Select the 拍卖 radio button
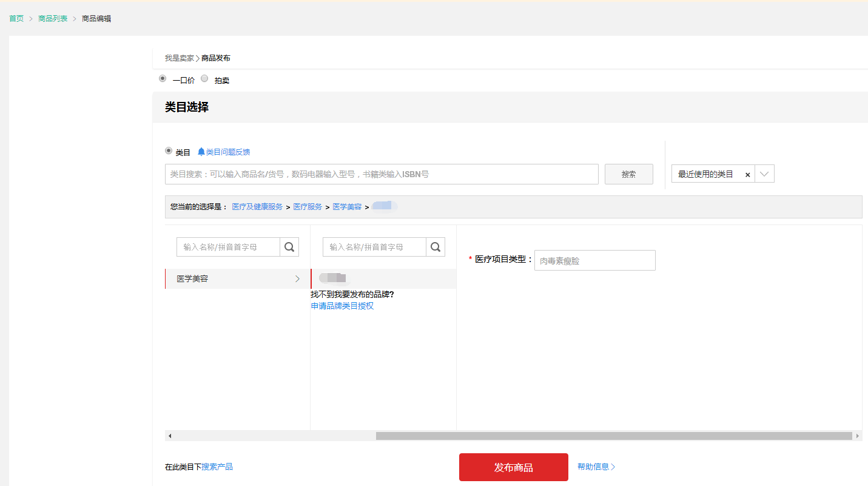 [204, 78]
